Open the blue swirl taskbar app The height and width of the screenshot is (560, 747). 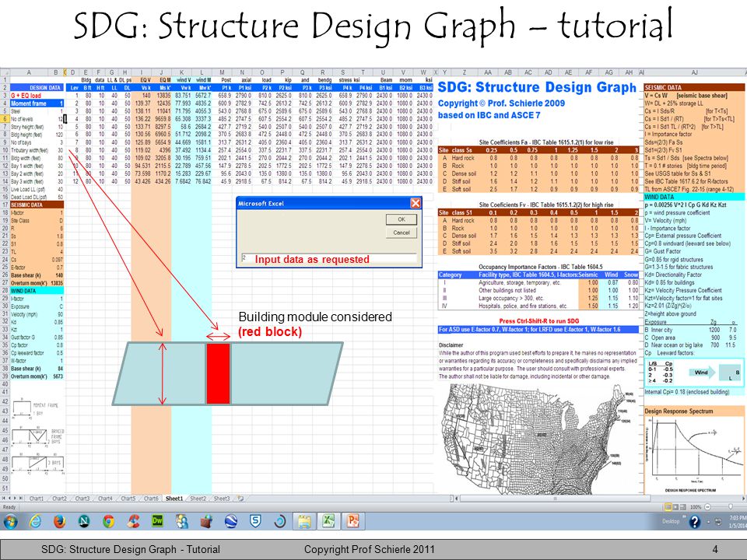pyautogui.click(x=280, y=521)
